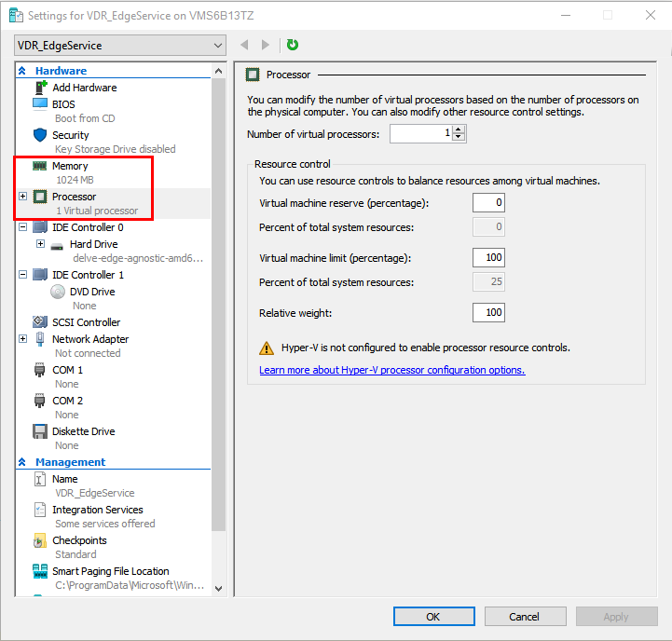
Task: Collapse the IDE Controller 0 node
Action: coord(23,227)
